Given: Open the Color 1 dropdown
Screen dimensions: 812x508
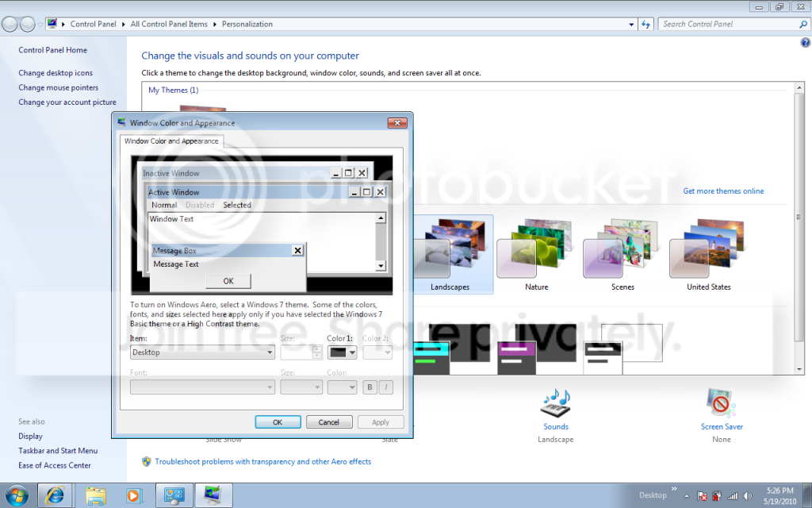Looking at the screenshot, I should pyautogui.click(x=342, y=352).
